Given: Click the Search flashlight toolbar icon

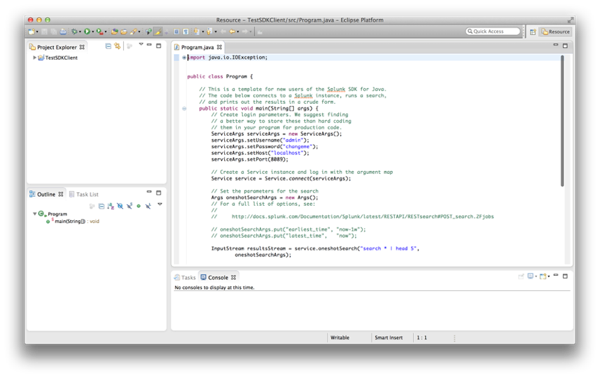Looking at the screenshot, I should pos(134,31).
